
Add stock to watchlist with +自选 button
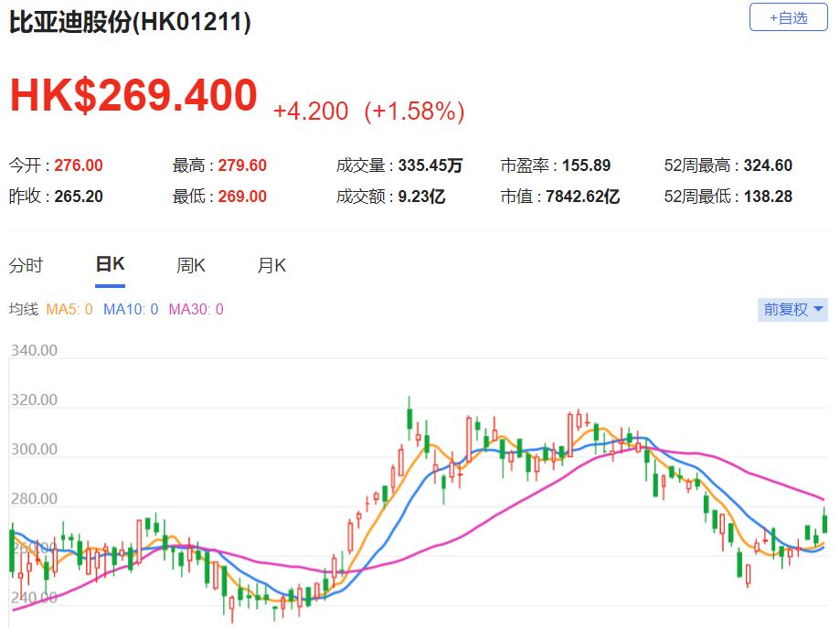(788, 17)
